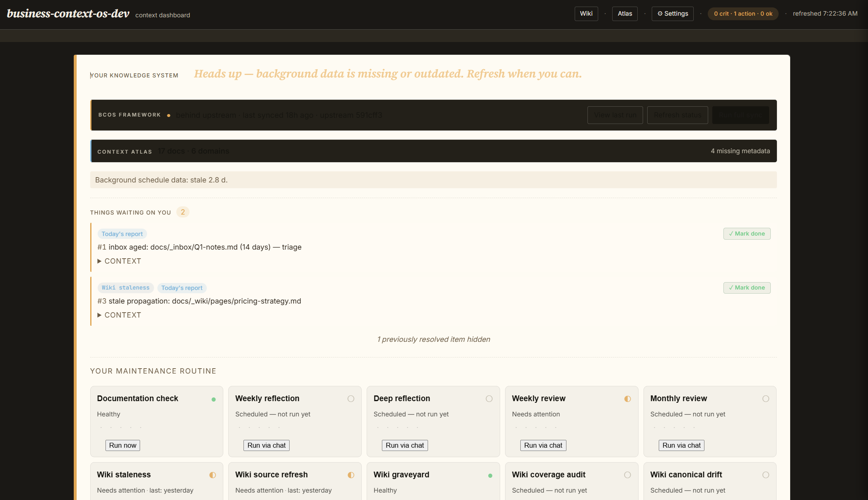Click Wiki graveyard green status dot
The image size is (868, 500).
coord(490,476)
